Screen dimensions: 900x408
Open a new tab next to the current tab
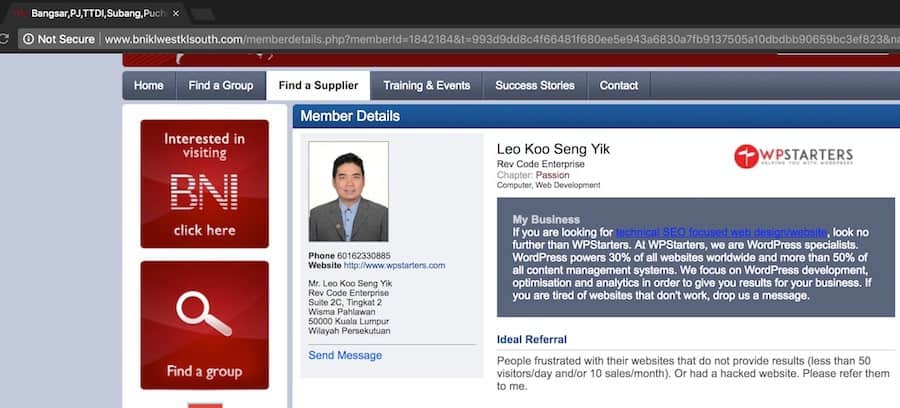click(x=205, y=14)
